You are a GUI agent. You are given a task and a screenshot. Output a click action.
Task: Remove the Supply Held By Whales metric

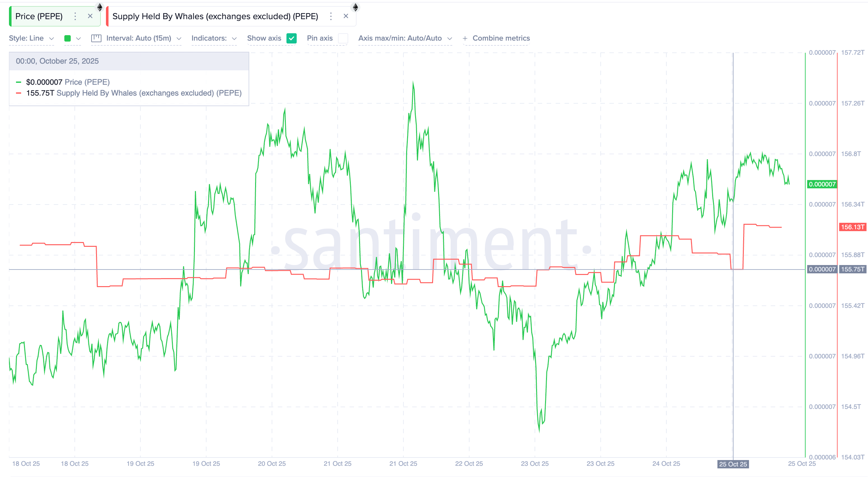click(346, 16)
